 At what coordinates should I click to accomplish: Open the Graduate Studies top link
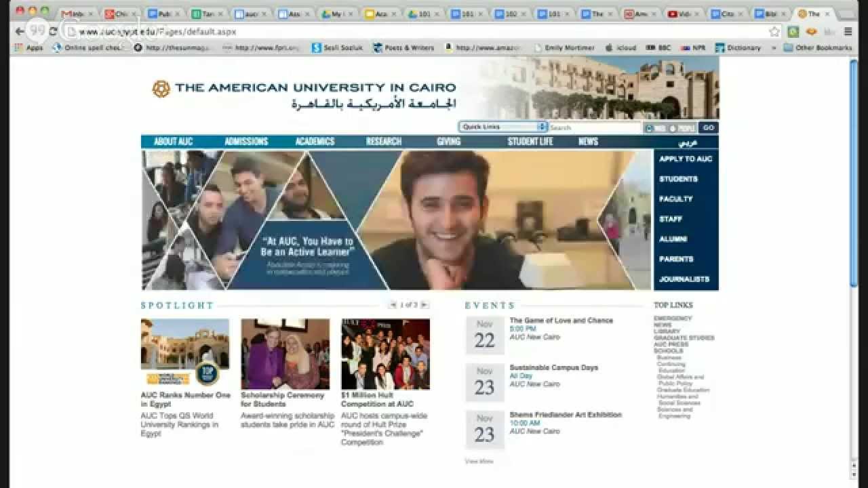[684, 338]
